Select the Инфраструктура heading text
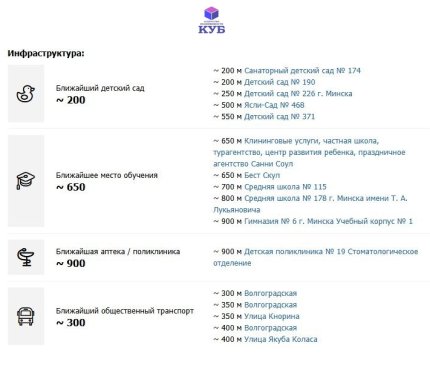 (x=46, y=53)
